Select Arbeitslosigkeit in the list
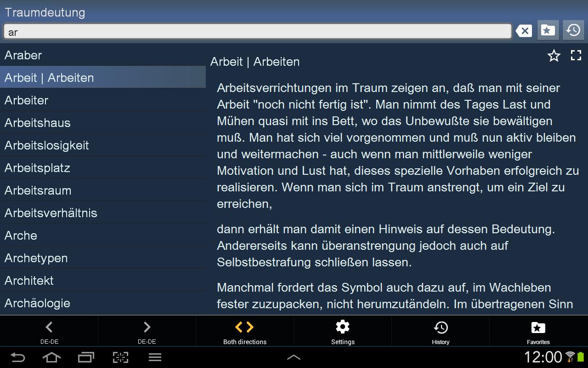Screen dimensions: 588x368 point(103,145)
